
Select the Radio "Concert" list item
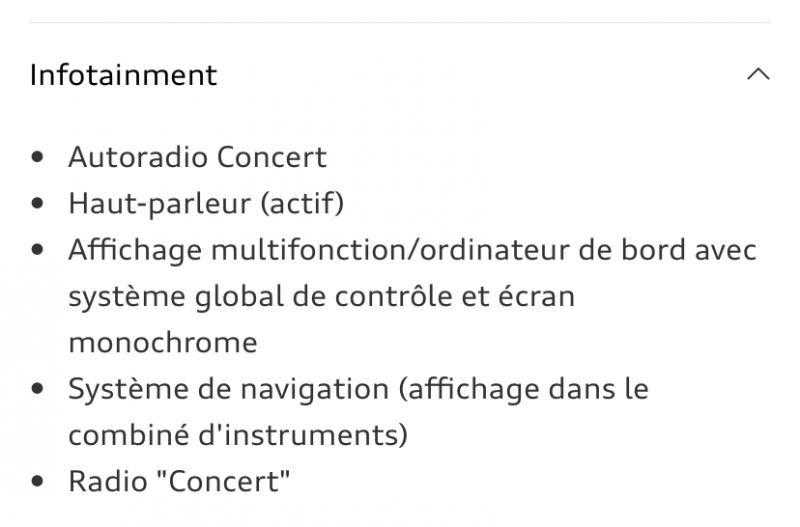pyautogui.click(x=179, y=481)
